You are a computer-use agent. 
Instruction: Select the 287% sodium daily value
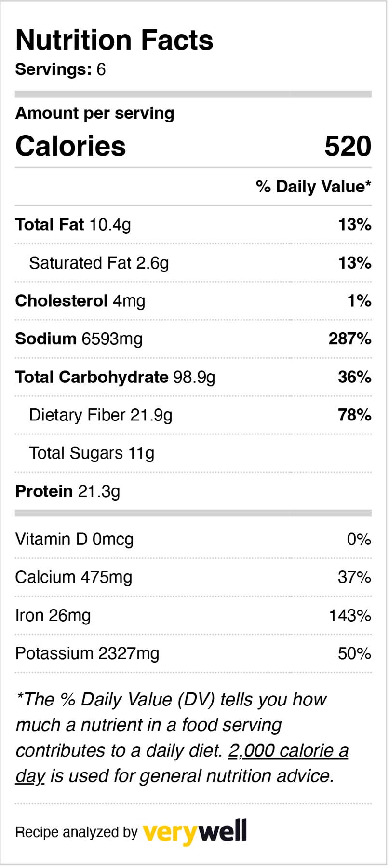click(x=349, y=339)
